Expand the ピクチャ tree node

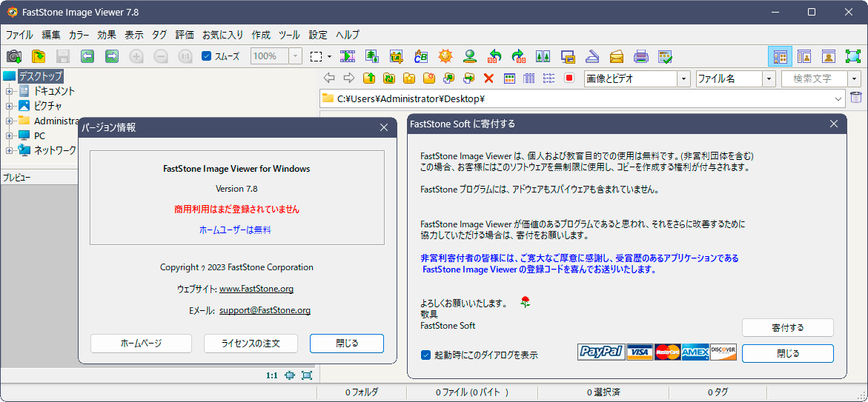pyautogui.click(x=9, y=106)
